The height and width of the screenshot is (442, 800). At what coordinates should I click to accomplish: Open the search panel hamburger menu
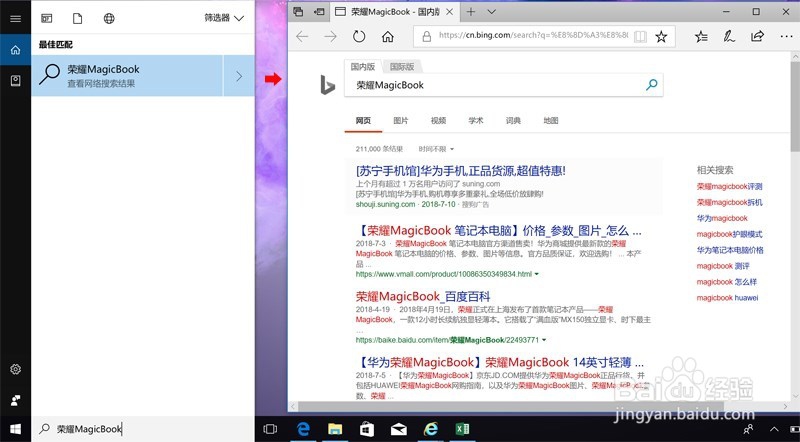click(15, 18)
